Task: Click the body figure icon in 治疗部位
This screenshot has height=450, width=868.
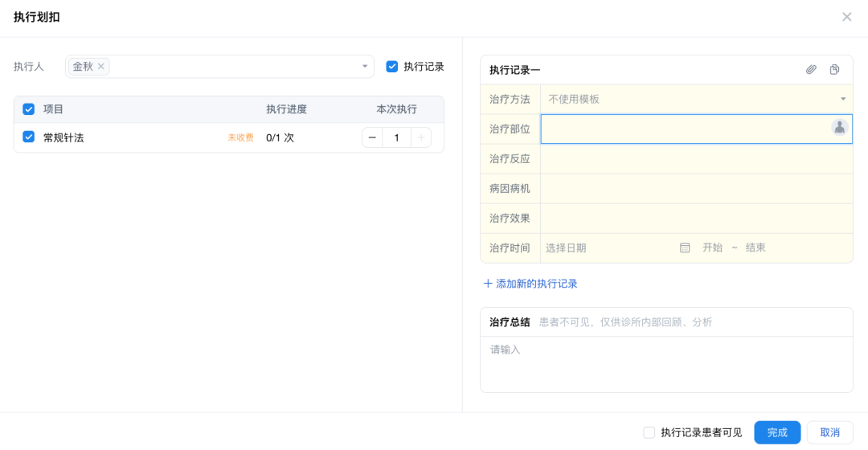Action: point(839,127)
